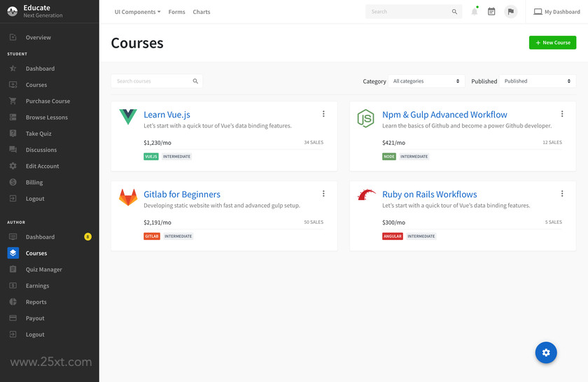Open the Charts menu item

click(202, 12)
